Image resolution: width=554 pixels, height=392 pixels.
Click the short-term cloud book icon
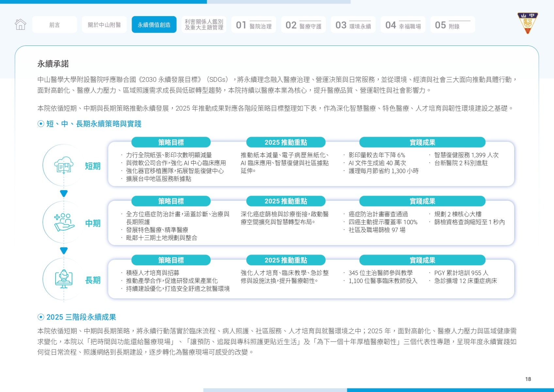coord(64,165)
